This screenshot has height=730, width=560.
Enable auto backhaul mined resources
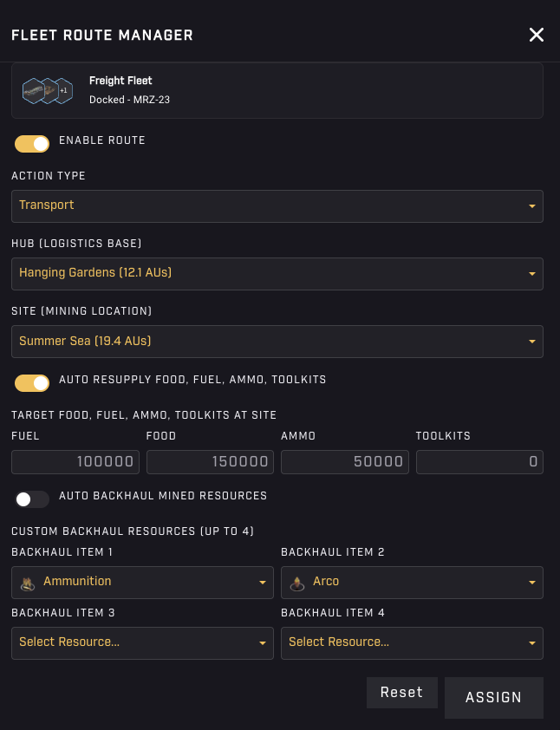[32, 499]
